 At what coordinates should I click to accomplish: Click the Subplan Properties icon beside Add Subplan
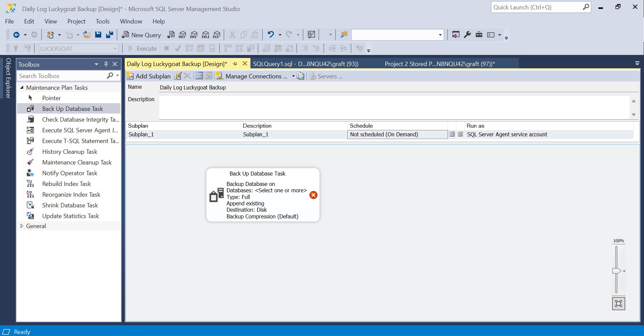[x=178, y=76]
